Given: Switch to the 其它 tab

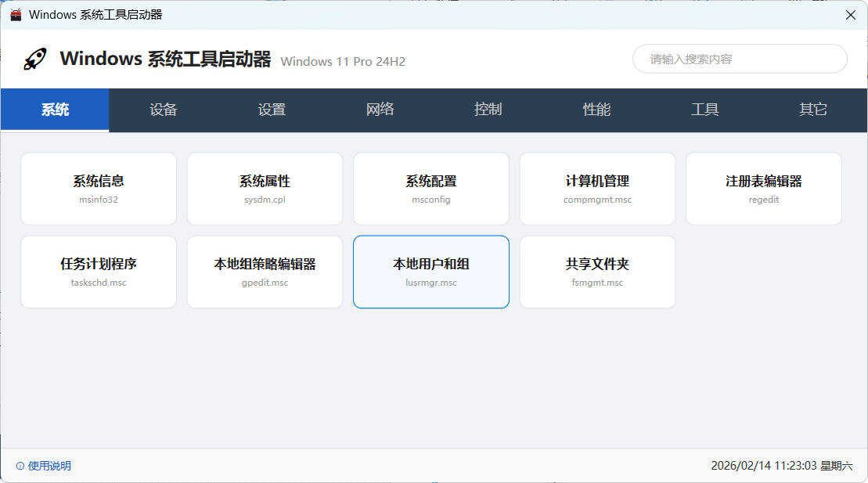Looking at the screenshot, I should coord(812,110).
